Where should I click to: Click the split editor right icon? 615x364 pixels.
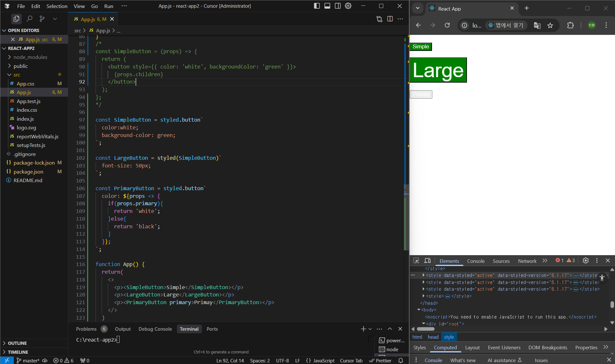click(x=390, y=19)
